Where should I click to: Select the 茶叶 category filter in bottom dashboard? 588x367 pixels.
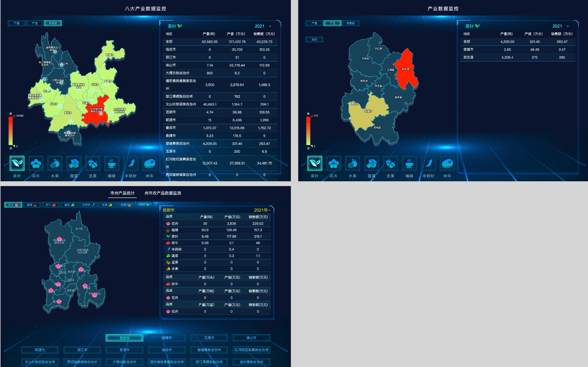[x=144, y=205]
